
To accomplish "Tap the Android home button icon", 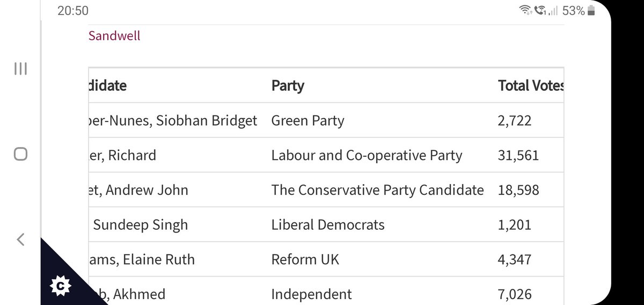I will 20,155.
